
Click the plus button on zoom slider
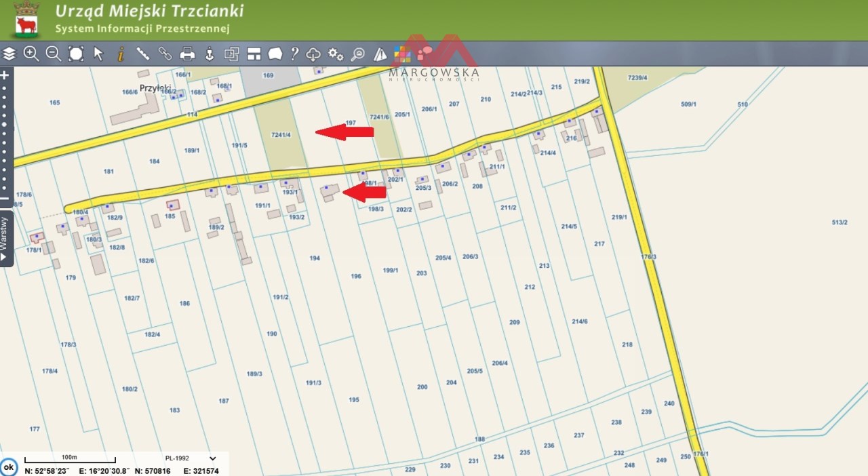click(5, 75)
